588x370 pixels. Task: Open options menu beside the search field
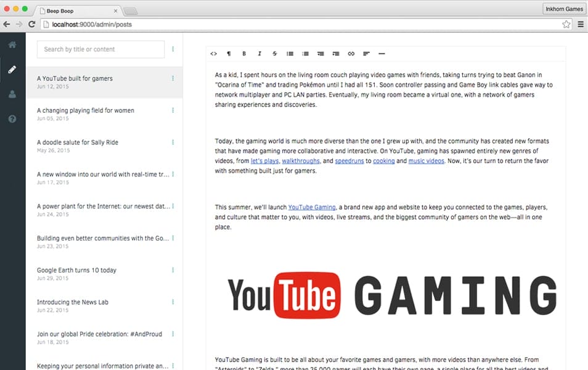coord(173,49)
